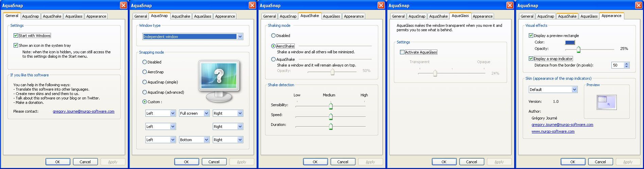
Task: Click OK in the General settings window
Action: click(58, 162)
